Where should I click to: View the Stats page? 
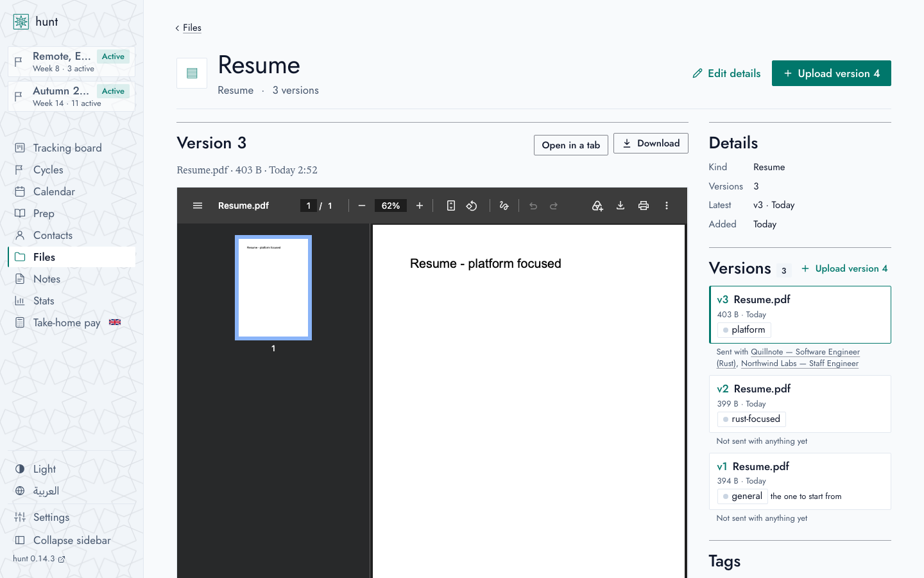pos(72,301)
